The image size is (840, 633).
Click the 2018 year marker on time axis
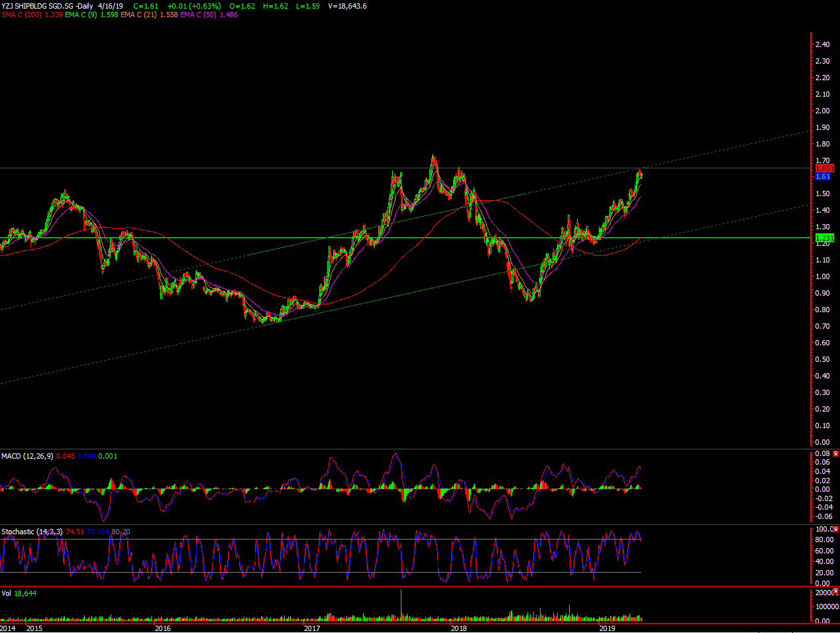tap(458, 628)
